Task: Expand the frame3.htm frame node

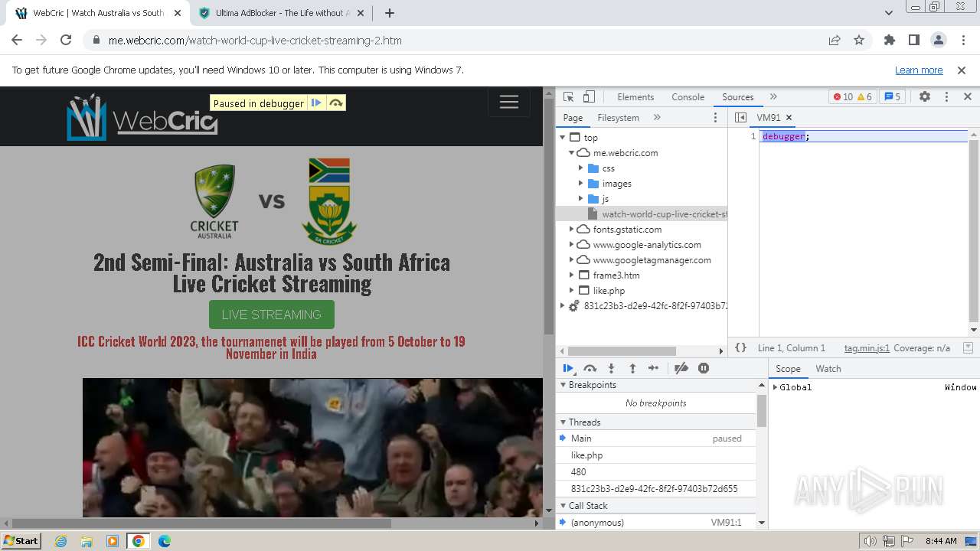Action: point(571,275)
